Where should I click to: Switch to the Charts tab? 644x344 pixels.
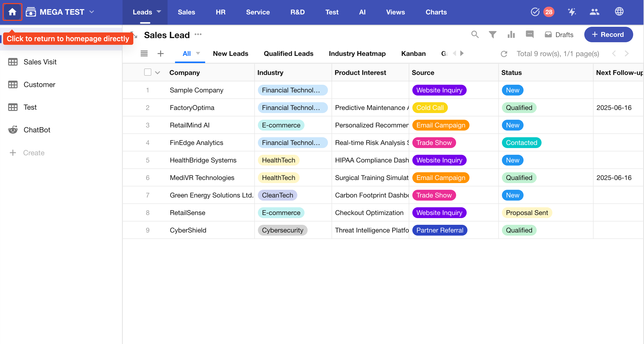436,12
